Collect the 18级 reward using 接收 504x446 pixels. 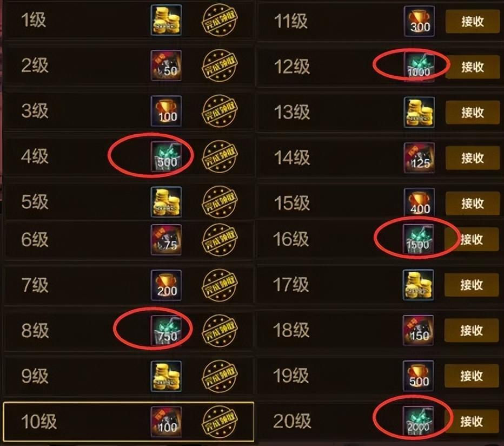(x=472, y=330)
